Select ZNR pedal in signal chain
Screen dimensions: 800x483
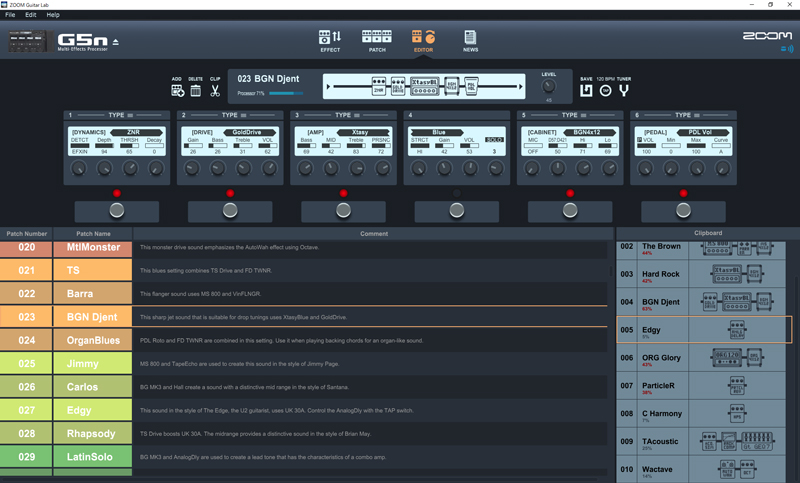(x=379, y=86)
